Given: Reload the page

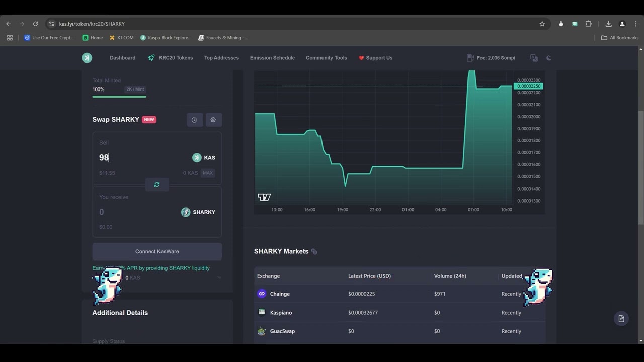Looking at the screenshot, I should pos(35,24).
